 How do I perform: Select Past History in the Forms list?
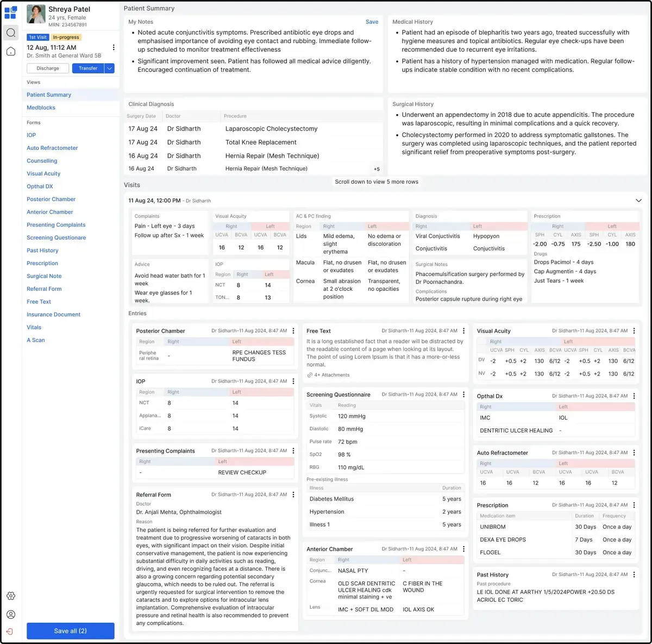click(x=42, y=250)
